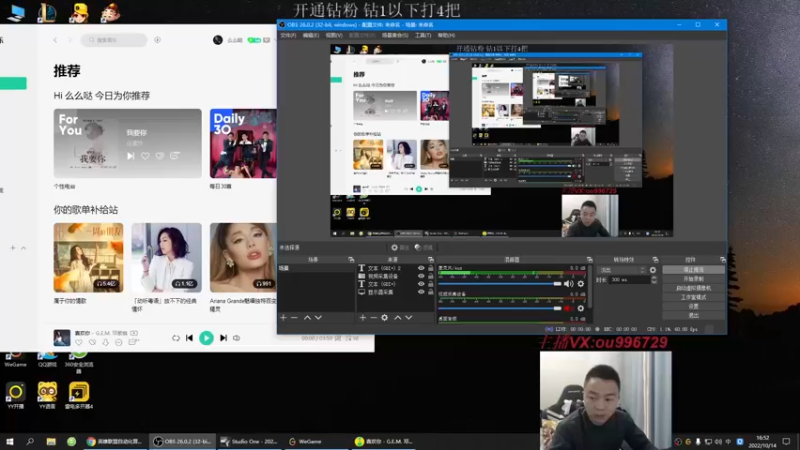The width and height of the screenshot is (800, 450).
Task: Add a new scene in OBS
Action: click(x=284, y=317)
